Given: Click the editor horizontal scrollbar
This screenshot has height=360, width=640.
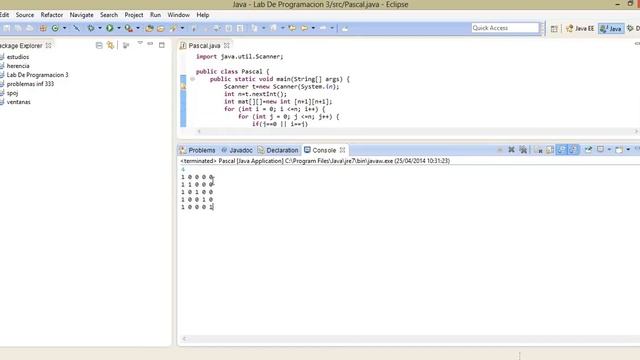Looking at the screenshot, I should pos(417,131).
